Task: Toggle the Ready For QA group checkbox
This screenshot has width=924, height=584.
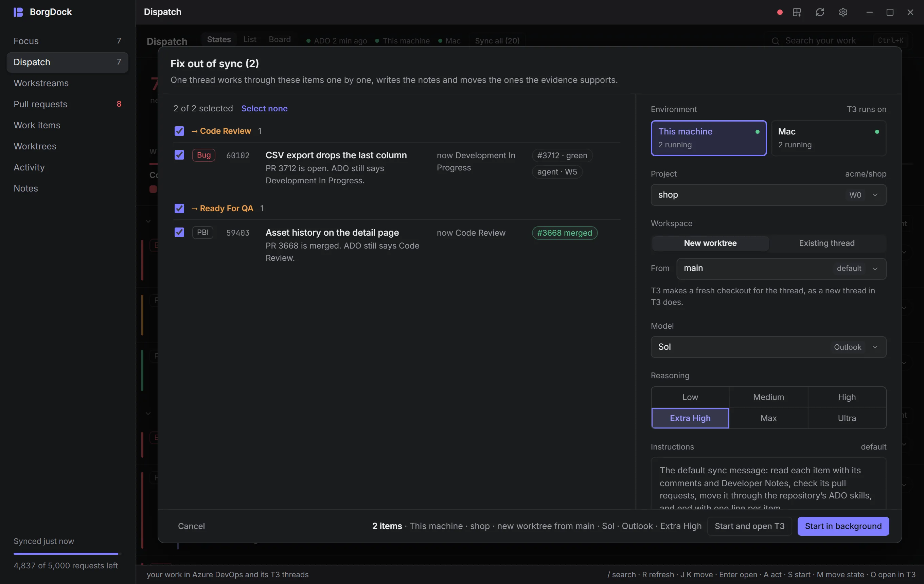Action: tap(179, 208)
